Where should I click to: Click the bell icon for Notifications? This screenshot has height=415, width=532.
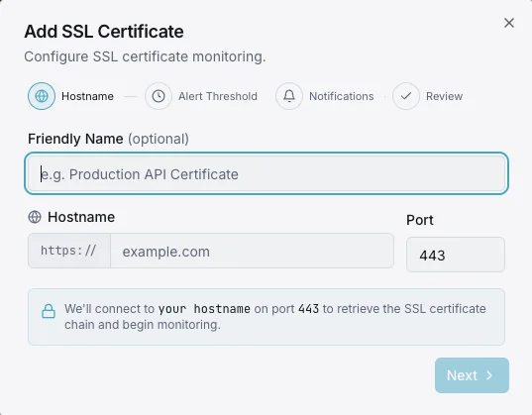pos(289,96)
